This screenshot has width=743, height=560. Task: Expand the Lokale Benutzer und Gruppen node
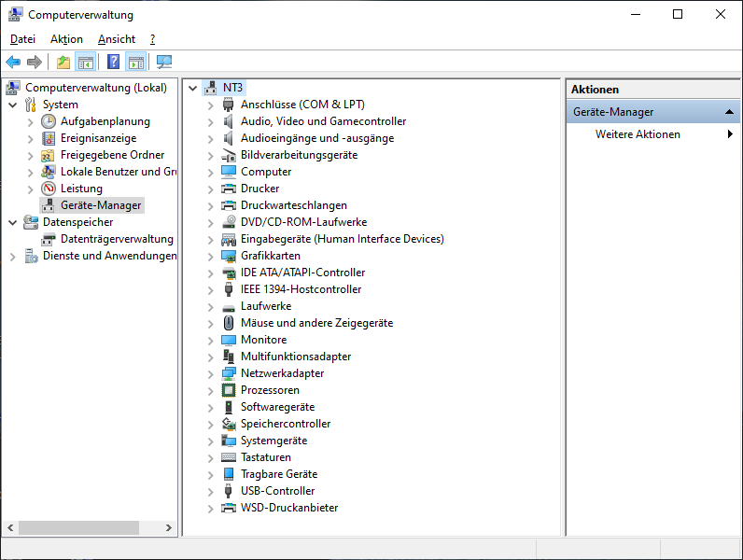click(x=30, y=173)
